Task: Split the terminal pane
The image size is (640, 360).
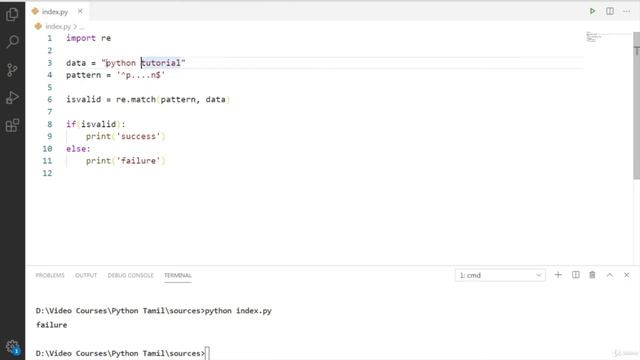Action: pos(576,275)
